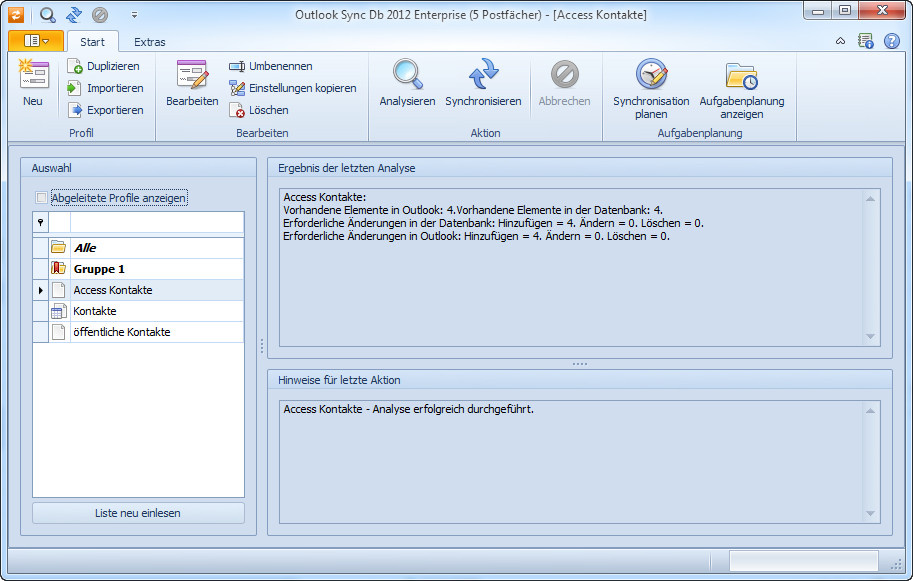Click the Duplizieren profile icon

[75, 66]
